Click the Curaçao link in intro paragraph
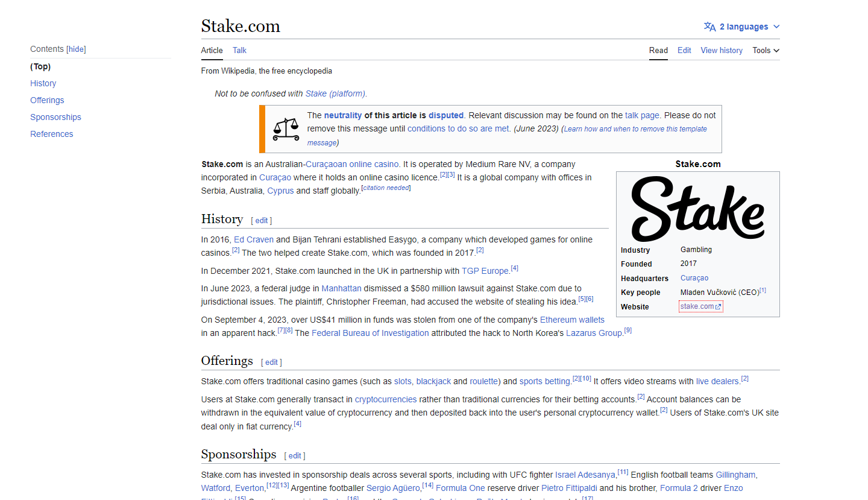 (275, 177)
